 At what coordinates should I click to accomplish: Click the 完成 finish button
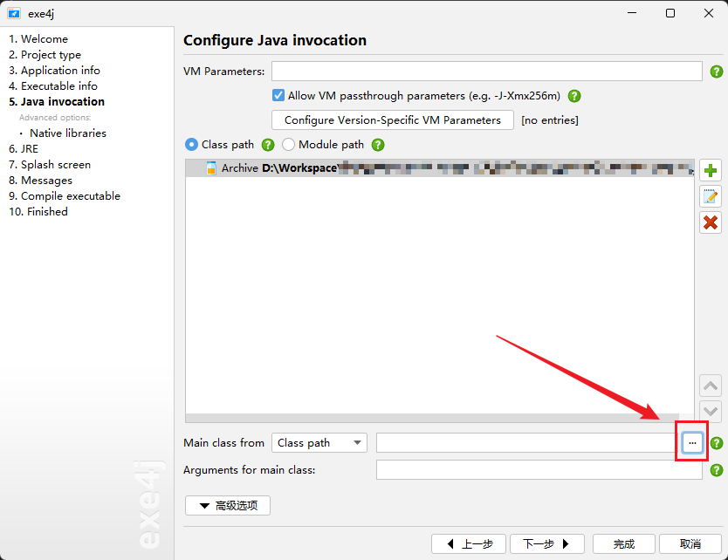tap(624, 543)
